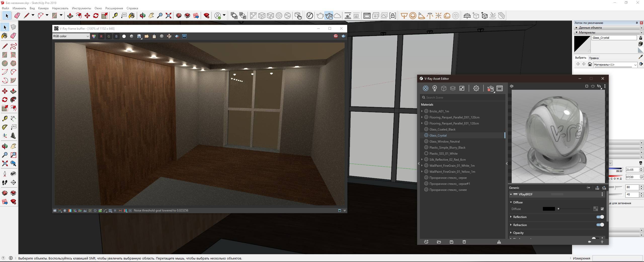This screenshot has height=262, width=644.
Task: Select the Push/Pull tool in top toolbar
Action: coord(70,16)
